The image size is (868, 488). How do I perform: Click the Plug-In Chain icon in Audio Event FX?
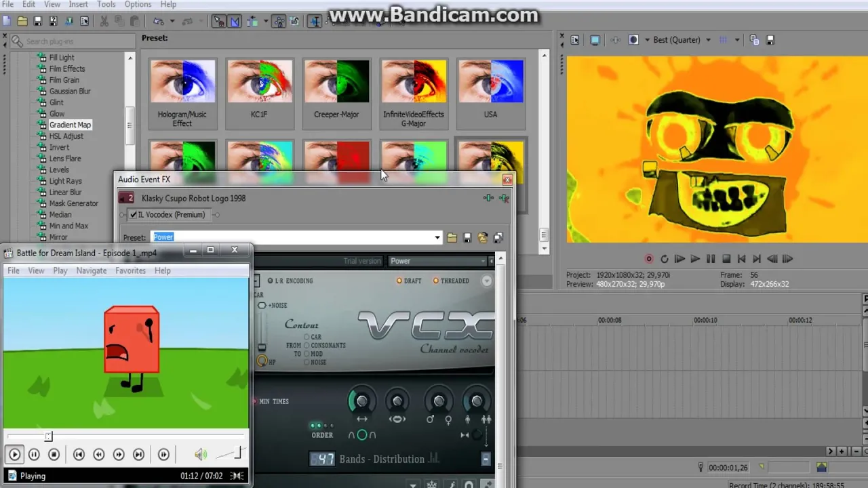pyautogui.click(x=488, y=199)
